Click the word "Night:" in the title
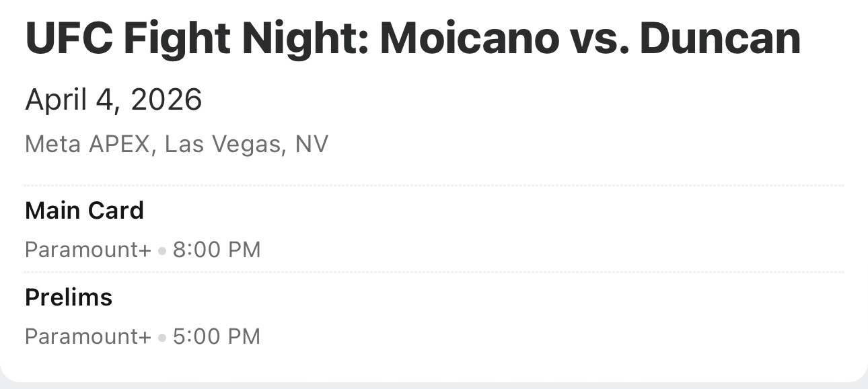 pyautogui.click(x=308, y=39)
